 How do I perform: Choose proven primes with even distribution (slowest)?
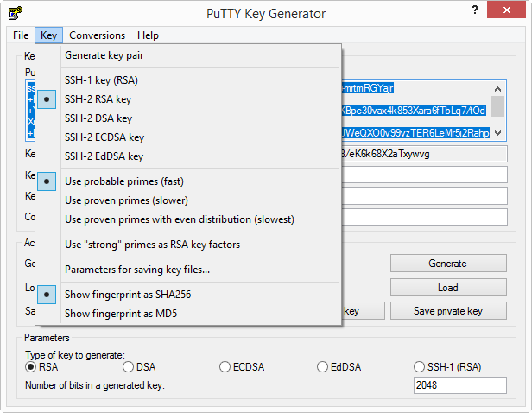pyautogui.click(x=188, y=219)
